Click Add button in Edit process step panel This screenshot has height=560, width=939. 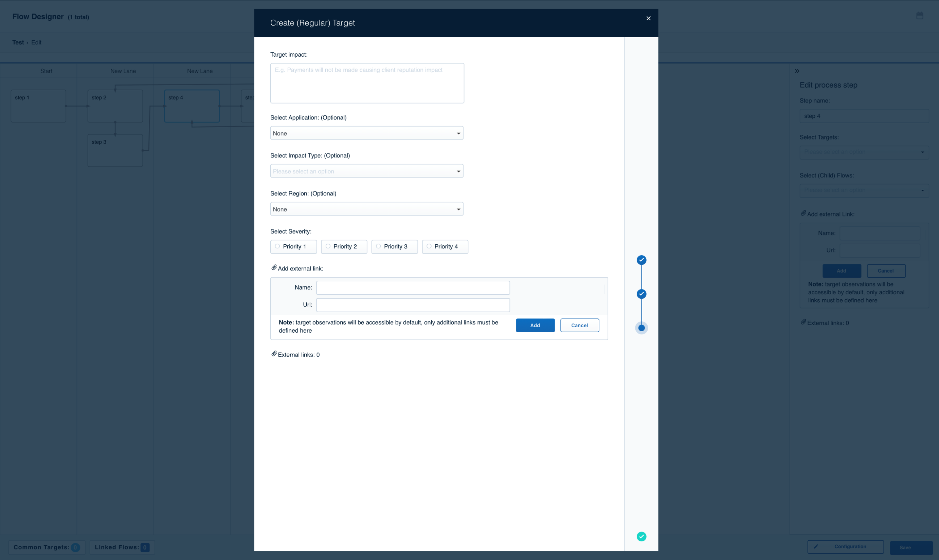842,270
